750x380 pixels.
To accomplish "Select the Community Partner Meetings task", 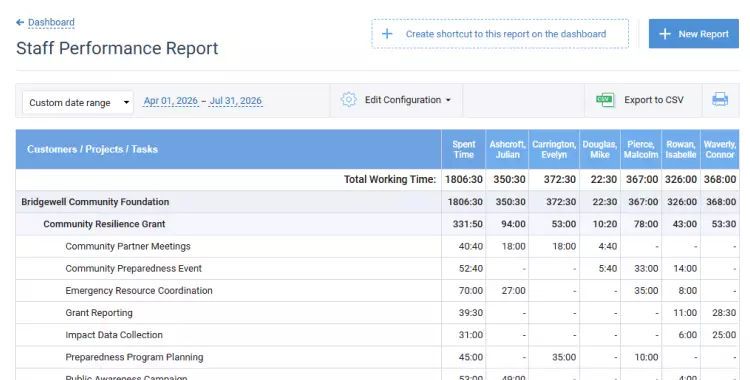I will pyautogui.click(x=128, y=246).
